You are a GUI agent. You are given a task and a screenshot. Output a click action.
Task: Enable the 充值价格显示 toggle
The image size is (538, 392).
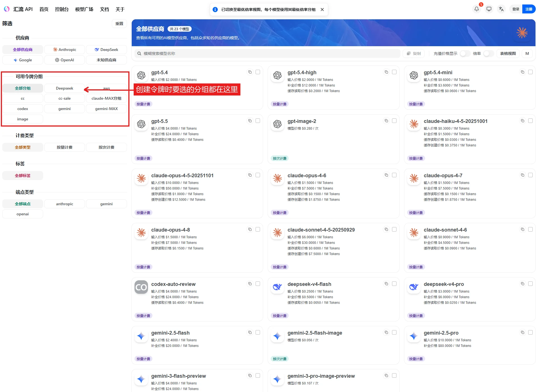pyautogui.click(x=465, y=53)
